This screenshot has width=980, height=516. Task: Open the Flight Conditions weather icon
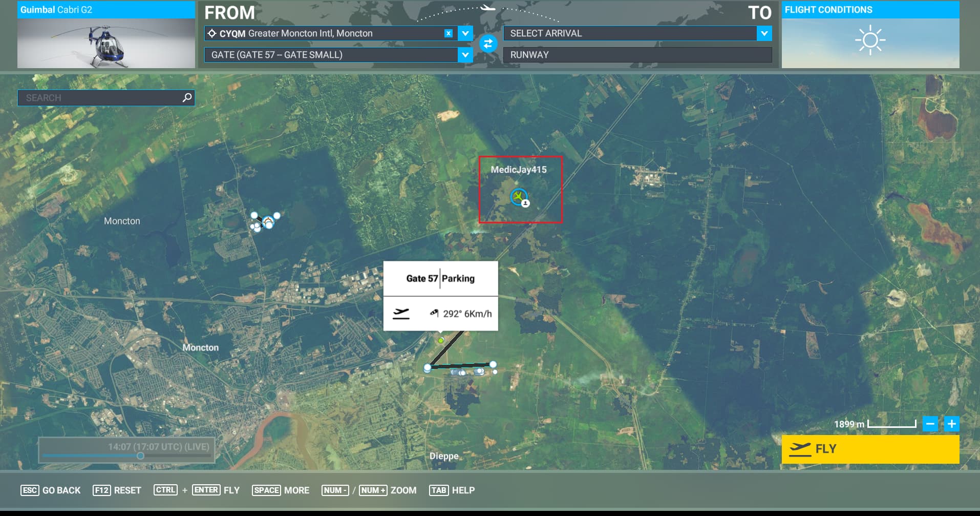pos(870,40)
